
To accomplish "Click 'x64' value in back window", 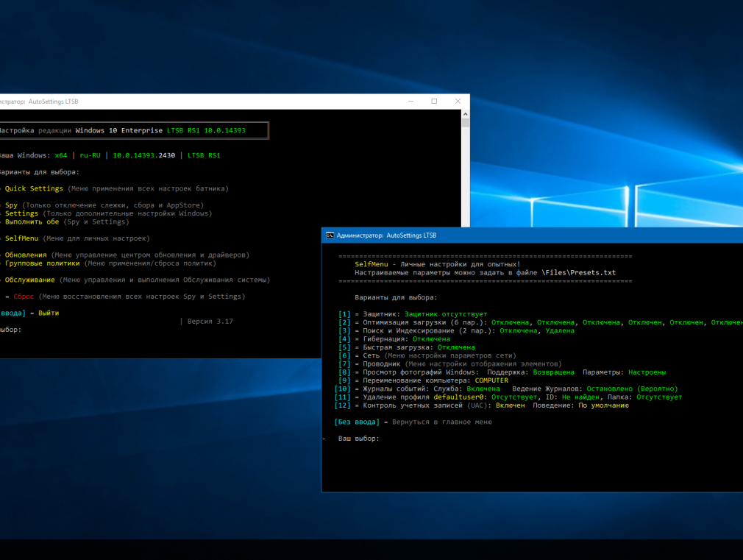I will (60, 155).
